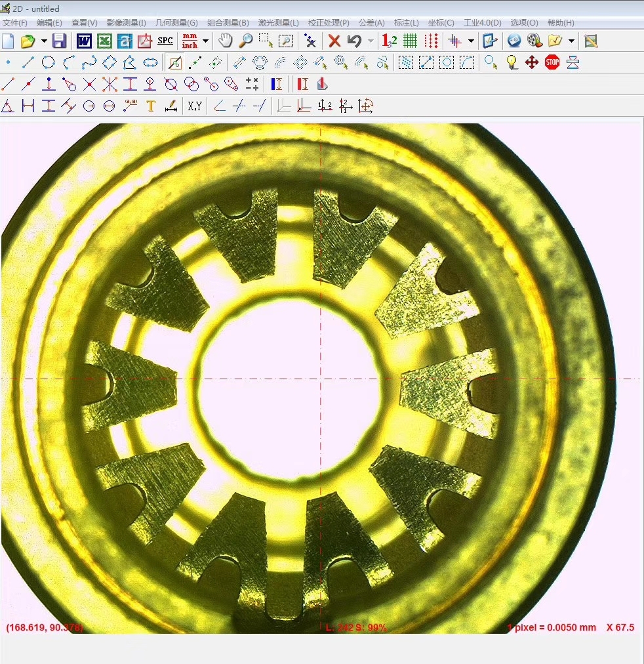The width and height of the screenshot is (644, 664).
Task: Export data with the Excel icon
Action: [104, 41]
